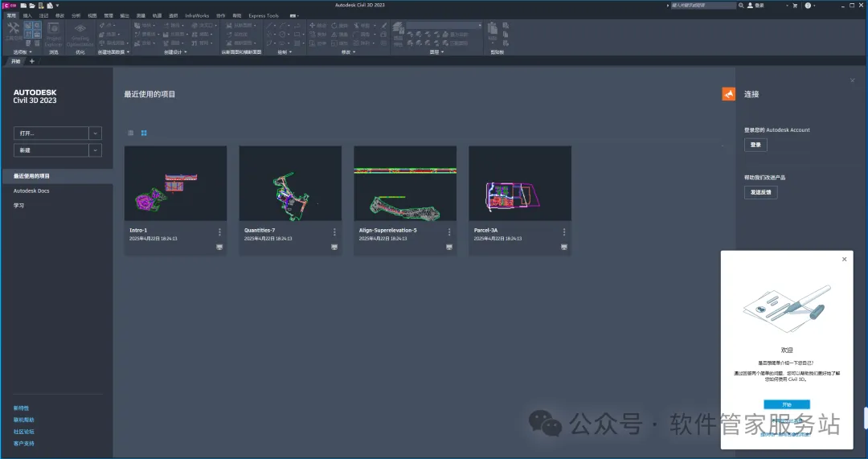The height and width of the screenshot is (459, 868).
Task: Close the 连接 panel with its X
Action: point(853,81)
